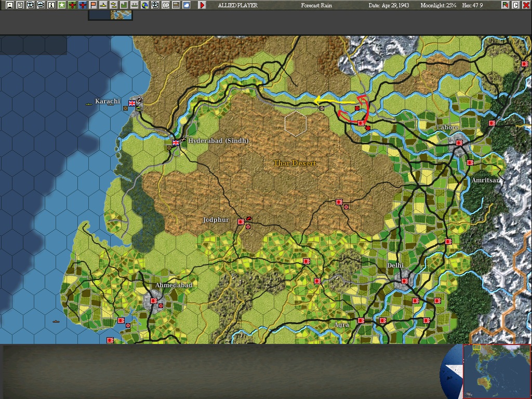
Task: Select the British flag unit at Hyderabad
Action: (x=176, y=143)
